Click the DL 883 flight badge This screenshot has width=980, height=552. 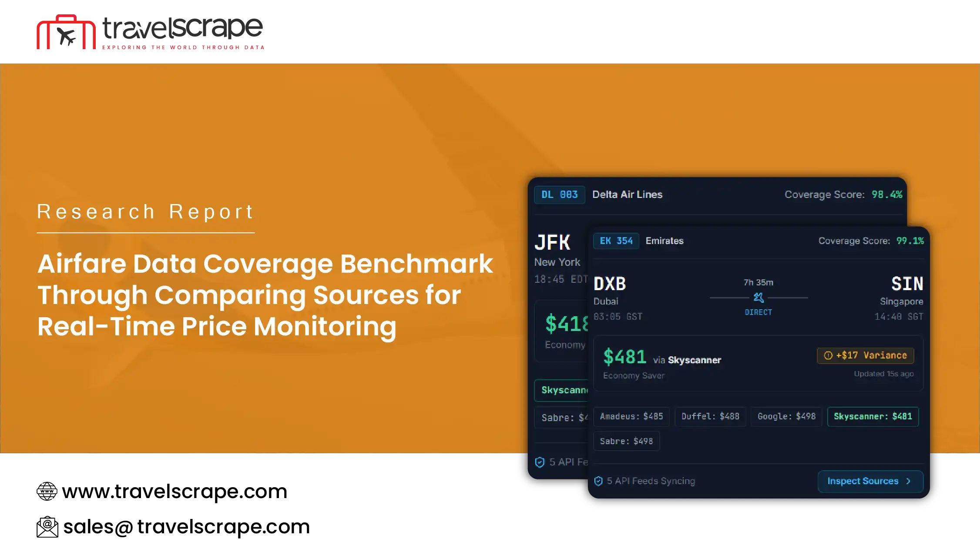pyautogui.click(x=560, y=194)
